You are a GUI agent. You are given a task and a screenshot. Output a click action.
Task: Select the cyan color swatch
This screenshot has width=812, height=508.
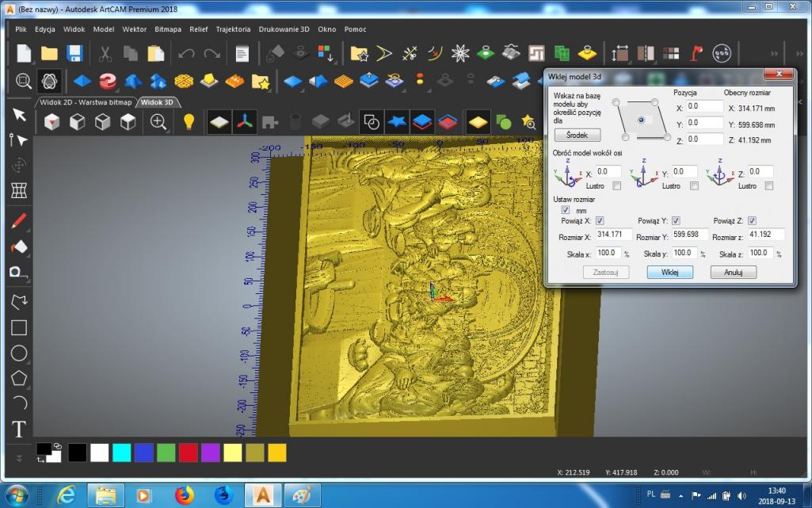point(122,453)
